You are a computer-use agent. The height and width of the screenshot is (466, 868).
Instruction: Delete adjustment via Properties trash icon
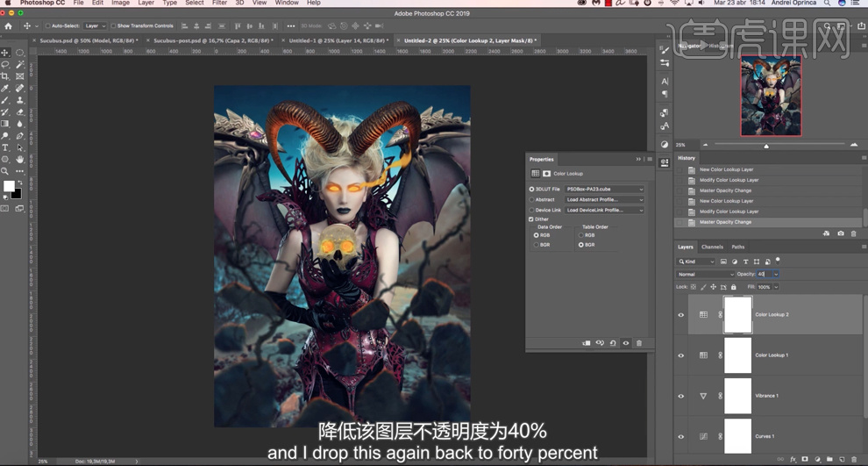tap(639, 343)
